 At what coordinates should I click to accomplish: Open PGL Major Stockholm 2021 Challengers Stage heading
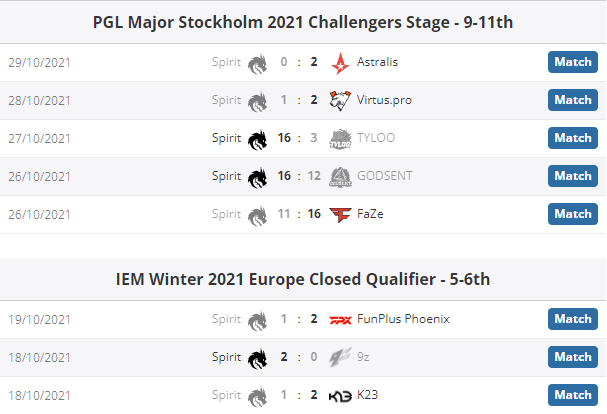pyautogui.click(x=303, y=22)
